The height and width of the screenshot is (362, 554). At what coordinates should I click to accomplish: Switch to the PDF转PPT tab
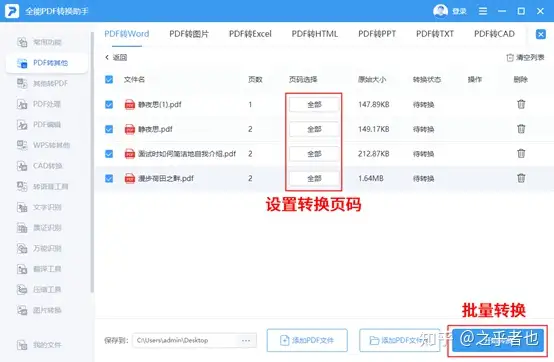click(377, 34)
